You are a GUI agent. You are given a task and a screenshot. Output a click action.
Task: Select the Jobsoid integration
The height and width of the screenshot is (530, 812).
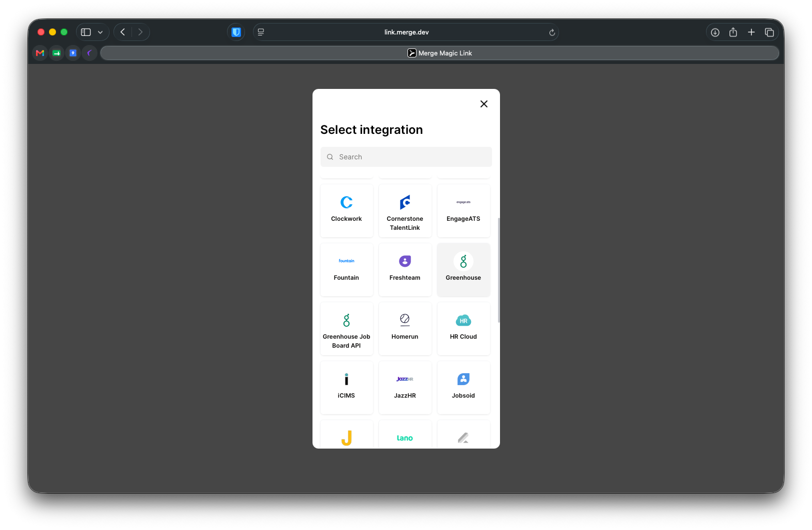click(x=463, y=388)
